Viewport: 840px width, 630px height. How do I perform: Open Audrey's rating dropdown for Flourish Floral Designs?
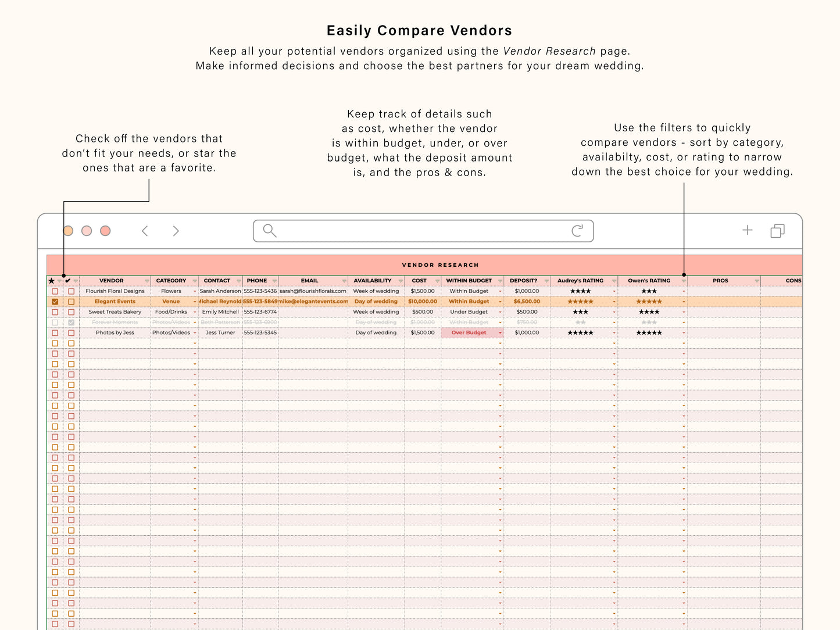[x=614, y=291]
